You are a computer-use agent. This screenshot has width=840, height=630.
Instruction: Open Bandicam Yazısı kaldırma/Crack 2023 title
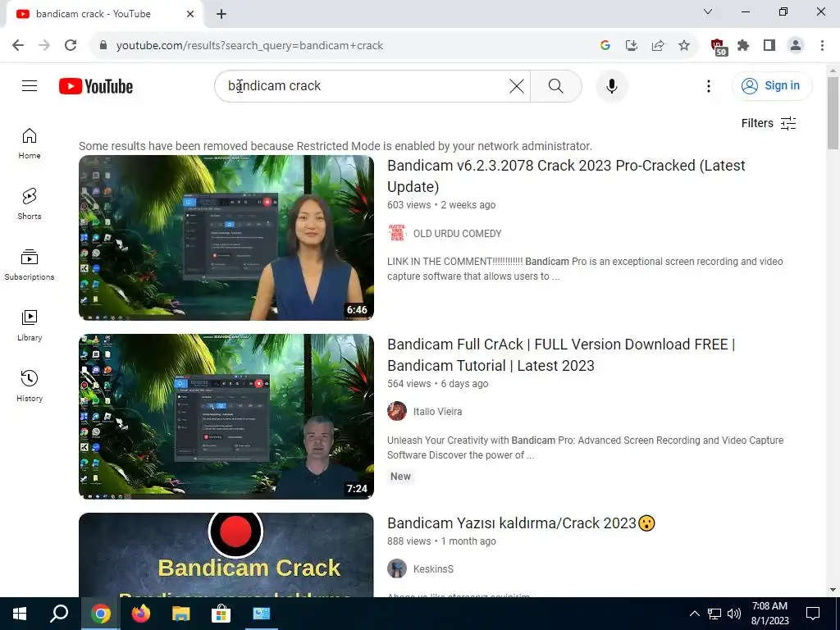click(521, 523)
